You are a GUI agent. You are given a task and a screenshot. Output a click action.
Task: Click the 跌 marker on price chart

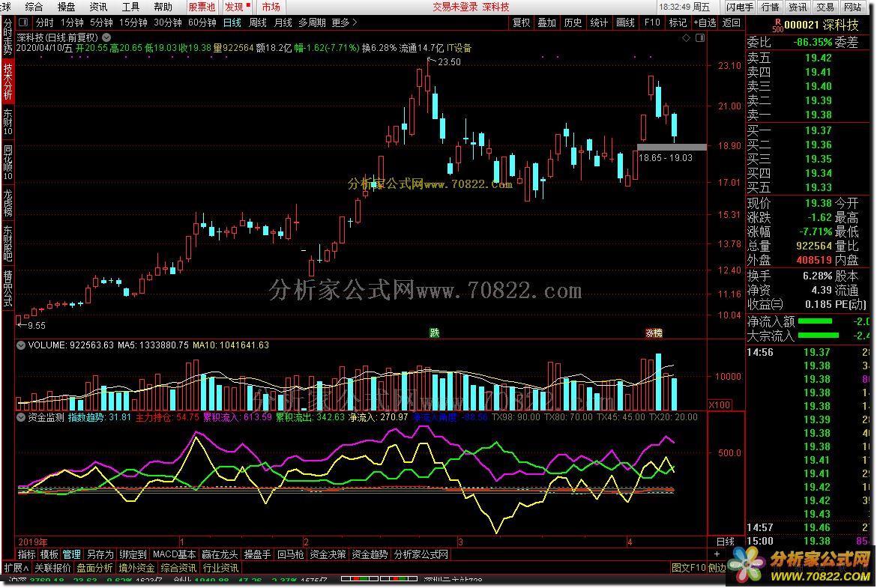pyautogui.click(x=435, y=333)
